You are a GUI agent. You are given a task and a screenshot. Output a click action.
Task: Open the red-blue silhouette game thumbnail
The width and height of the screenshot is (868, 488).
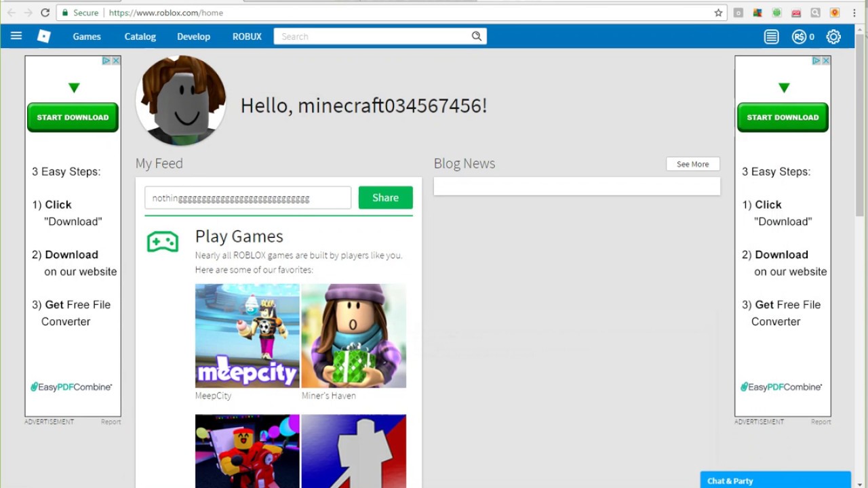pos(354,451)
